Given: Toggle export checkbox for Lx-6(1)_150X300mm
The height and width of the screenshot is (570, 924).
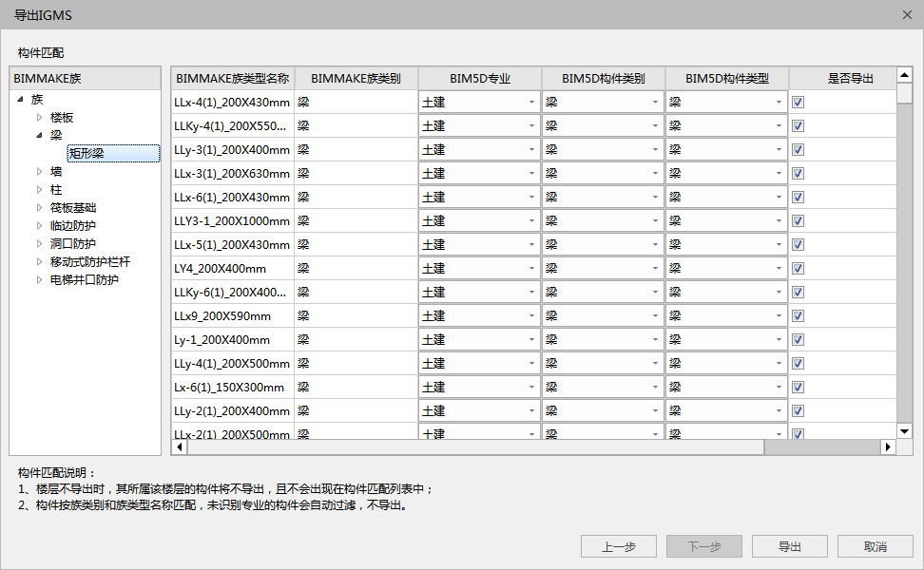Looking at the screenshot, I should pos(798,387).
